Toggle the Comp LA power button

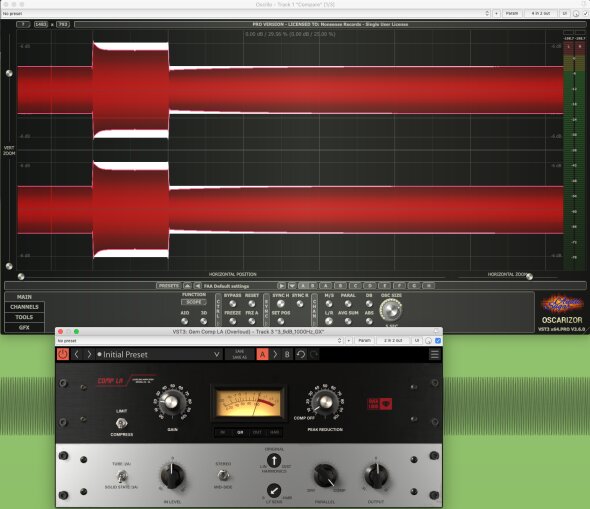pyautogui.click(x=63, y=354)
